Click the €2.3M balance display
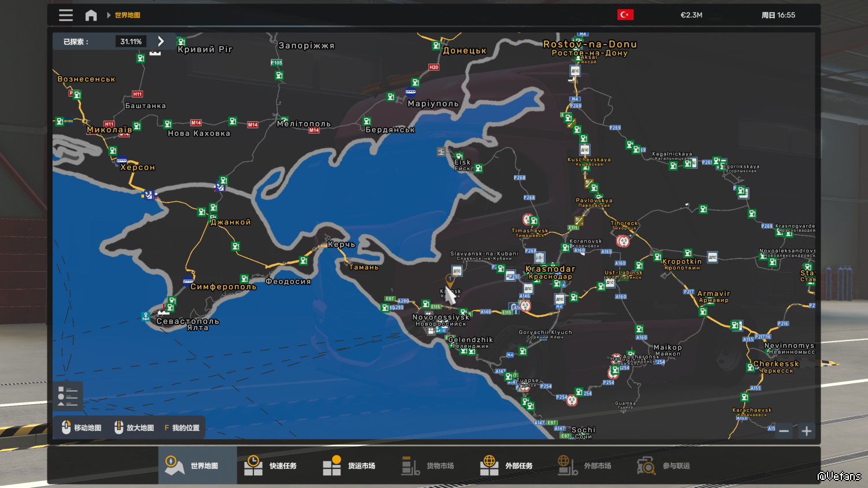The image size is (868, 488). tap(691, 15)
